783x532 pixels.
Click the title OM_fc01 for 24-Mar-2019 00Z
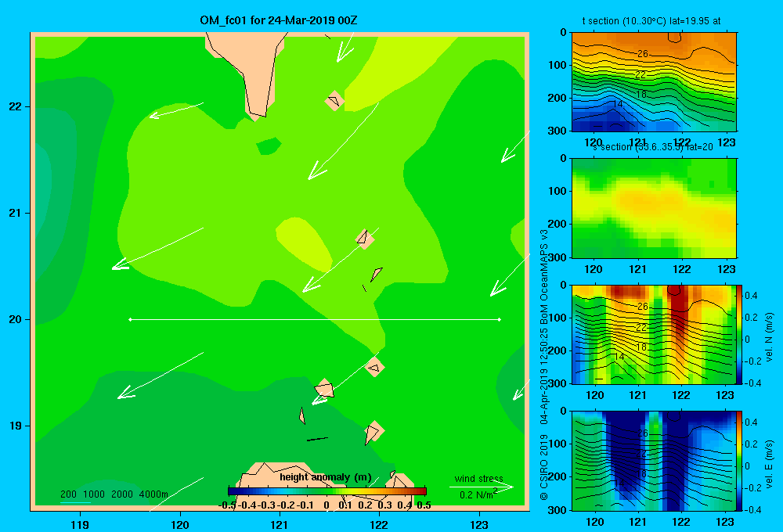279,20
